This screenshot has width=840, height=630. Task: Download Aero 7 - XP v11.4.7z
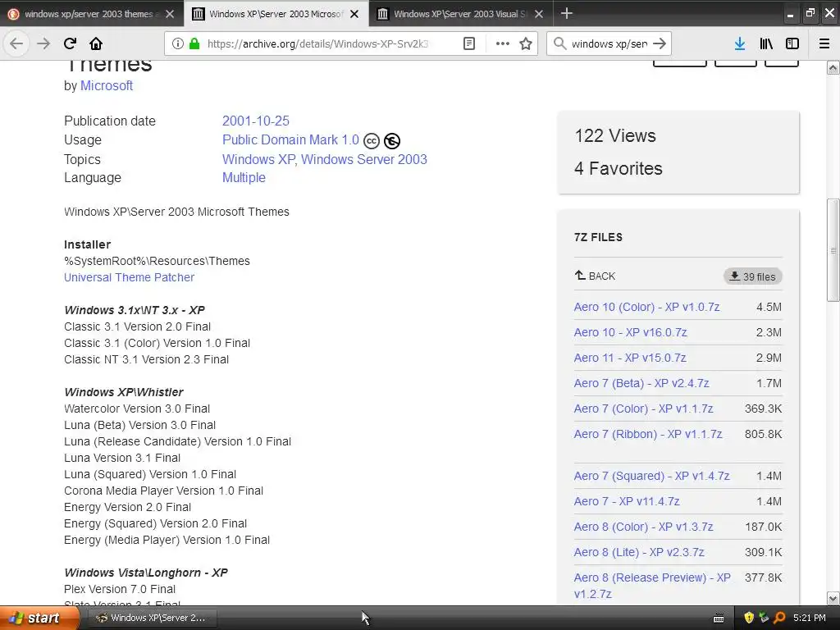tap(626, 501)
